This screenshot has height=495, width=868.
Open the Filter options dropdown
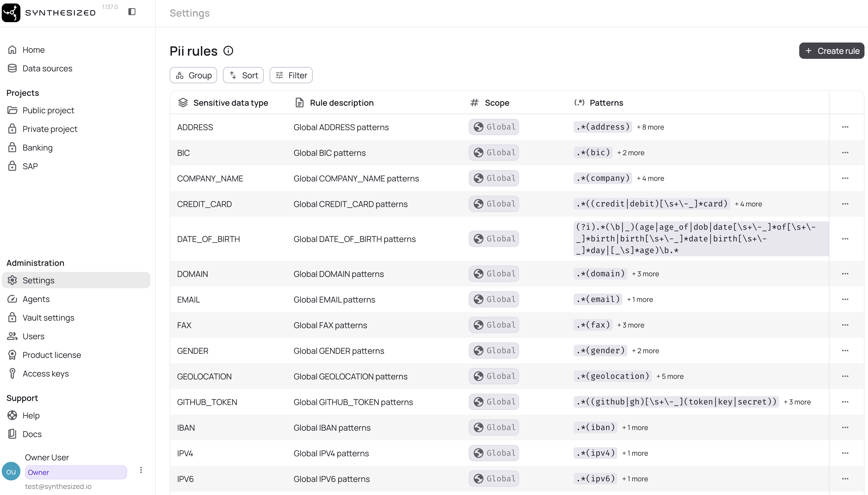click(x=291, y=75)
